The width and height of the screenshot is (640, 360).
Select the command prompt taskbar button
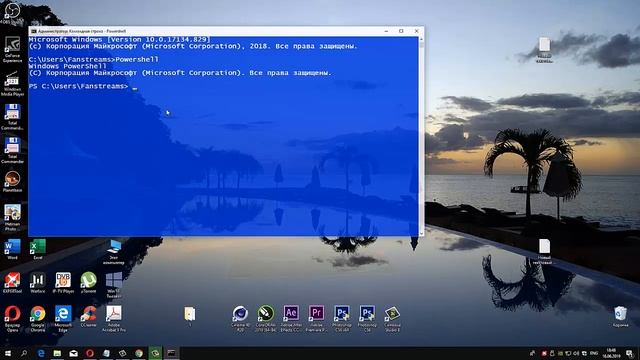coord(171,353)
